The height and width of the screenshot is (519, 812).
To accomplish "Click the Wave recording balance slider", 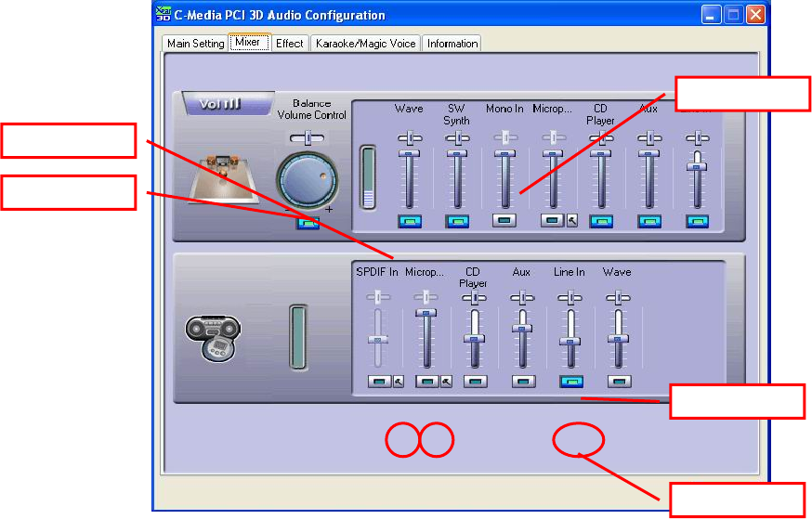I will pyautogui.click(x=619, y=298).
